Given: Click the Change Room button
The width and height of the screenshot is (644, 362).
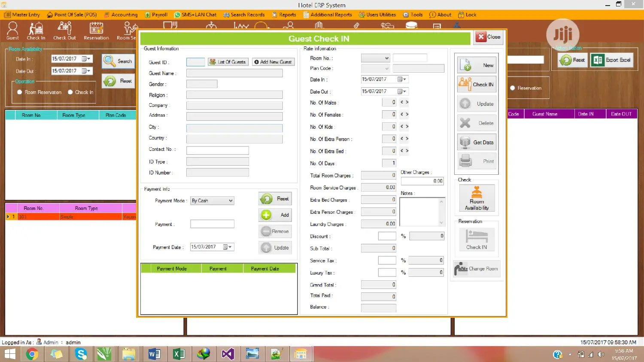Looking at the screenshot, I should [477, 269].
